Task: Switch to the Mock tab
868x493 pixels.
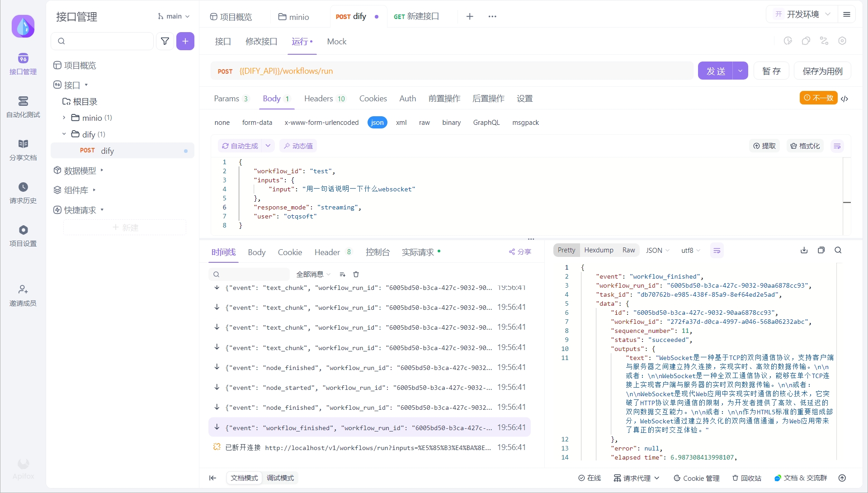Action: 337,41
